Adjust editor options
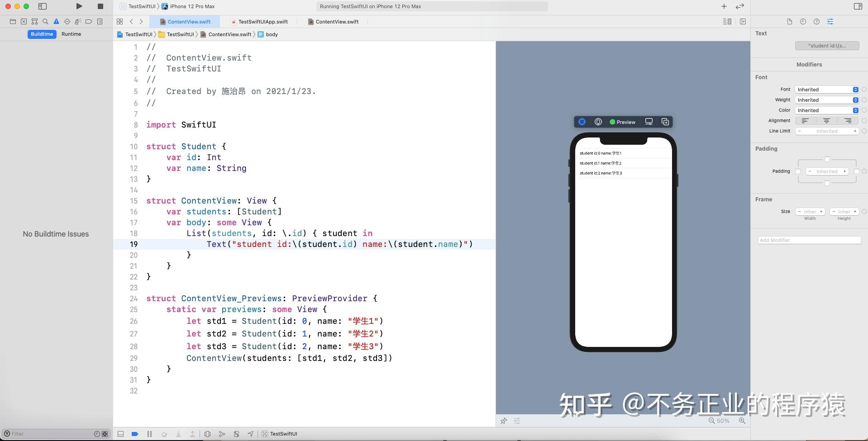The image size is (868, 441). point(727,21)
